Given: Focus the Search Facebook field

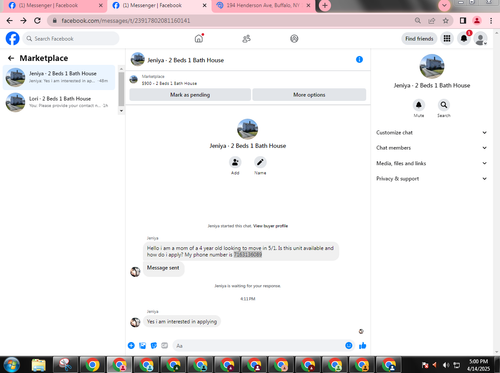Looking at the screenshot, I should click(x=71, y=39).
